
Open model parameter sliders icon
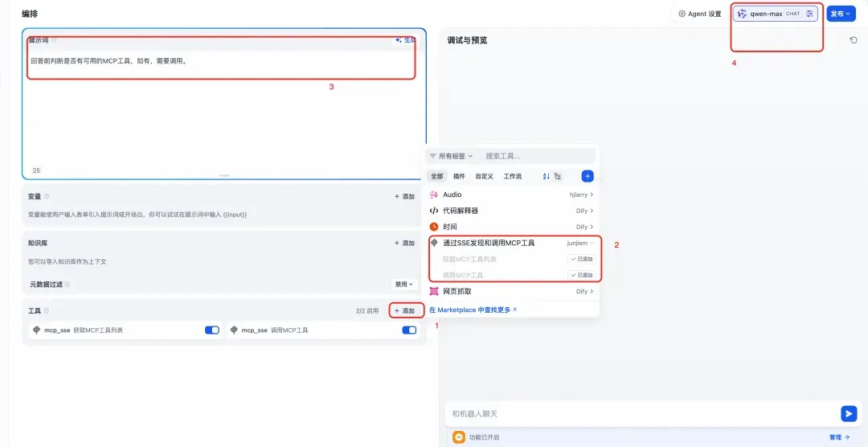(x=810, y=14)
